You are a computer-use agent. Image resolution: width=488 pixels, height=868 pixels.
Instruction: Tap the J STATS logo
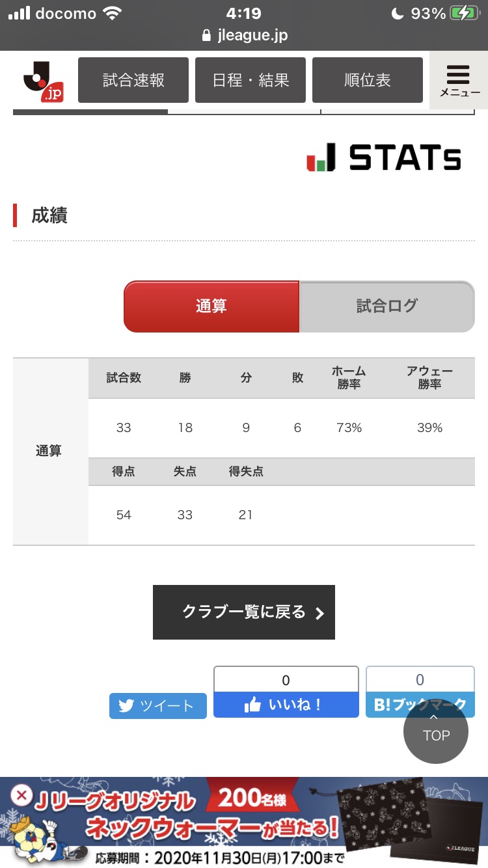384,158
